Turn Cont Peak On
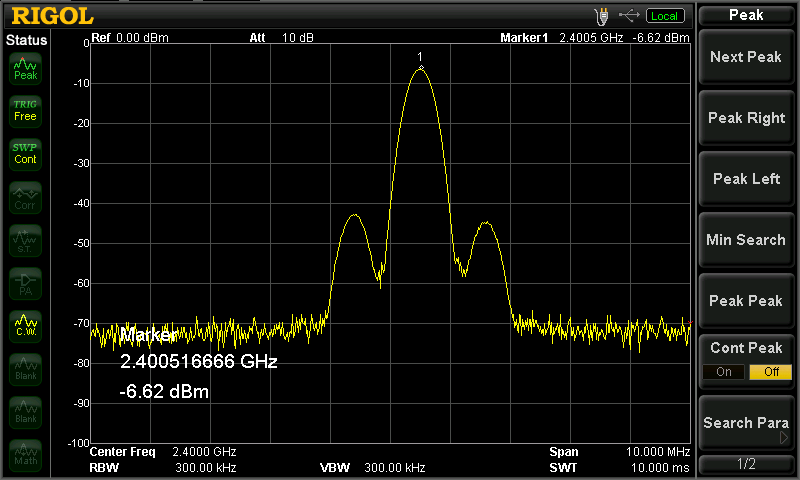 (x=724, y=372)
